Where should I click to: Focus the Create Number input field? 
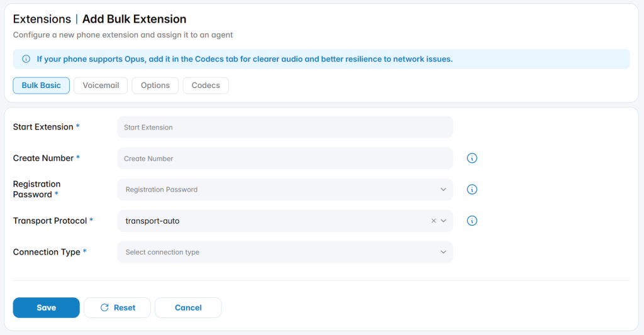click(285, 158)
